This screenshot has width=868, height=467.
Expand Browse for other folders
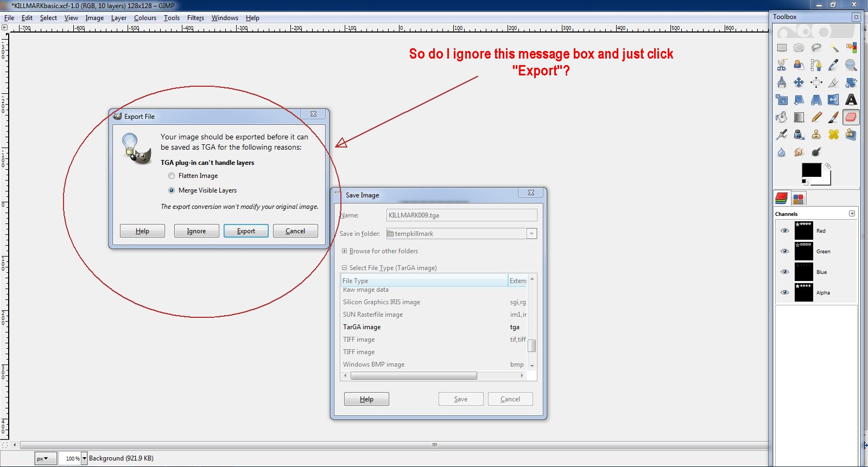pyautogui.click(x=344, y=251)
